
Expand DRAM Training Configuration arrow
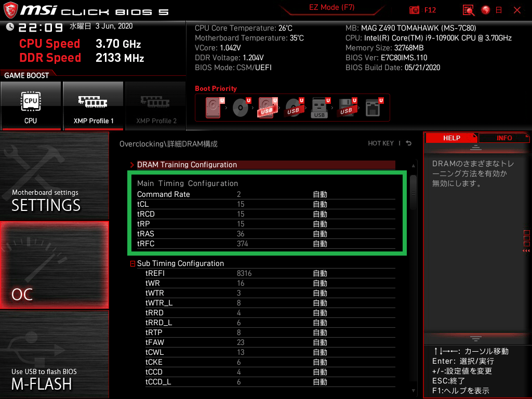click(132, 165)
